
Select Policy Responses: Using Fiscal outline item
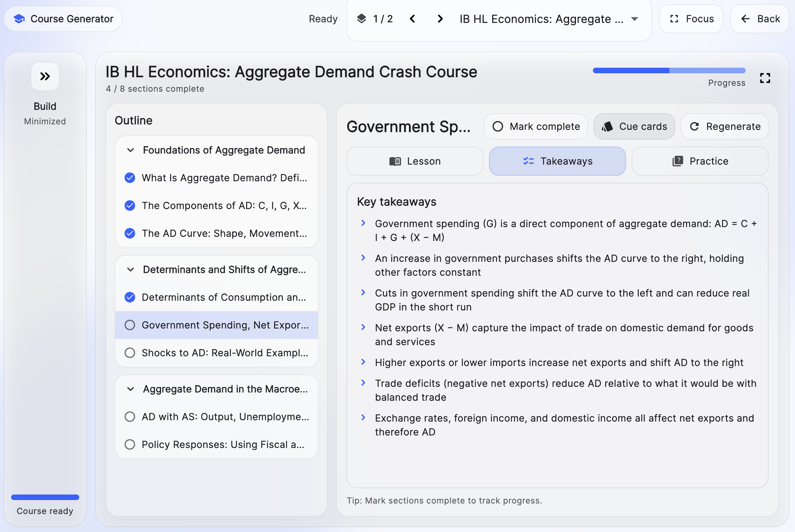coord(223,444)
